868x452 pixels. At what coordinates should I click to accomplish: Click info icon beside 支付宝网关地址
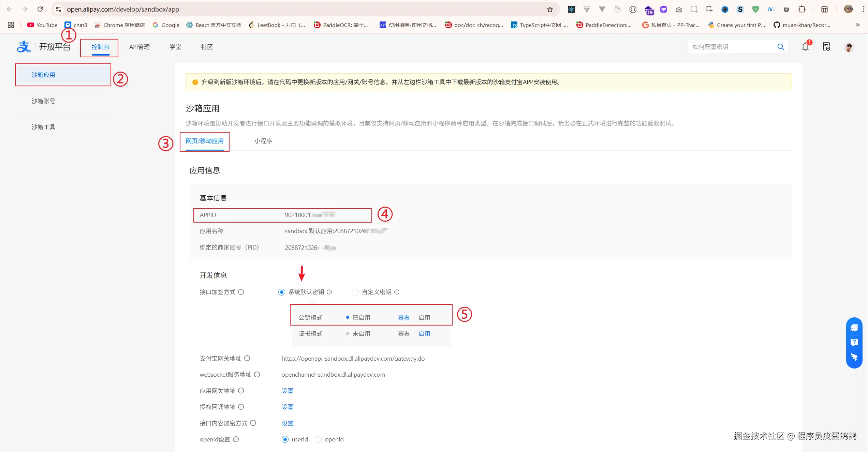point(247,358)
